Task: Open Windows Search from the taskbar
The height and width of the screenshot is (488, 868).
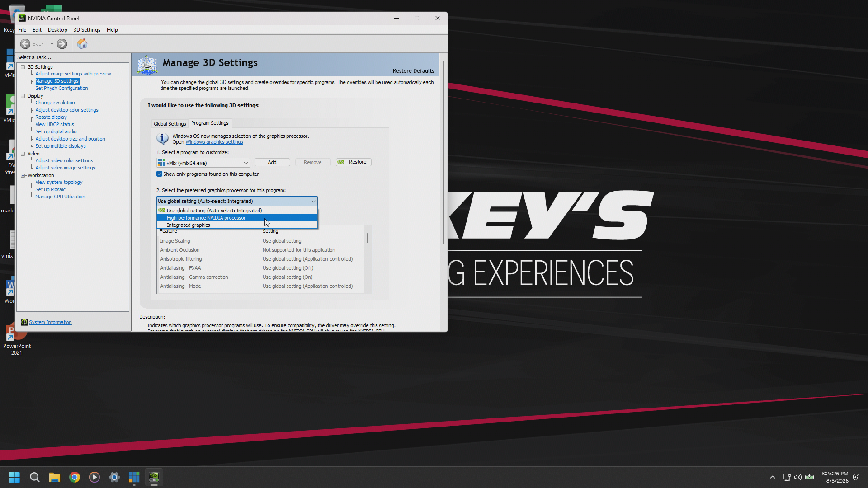Action: [x=35, y=477]
